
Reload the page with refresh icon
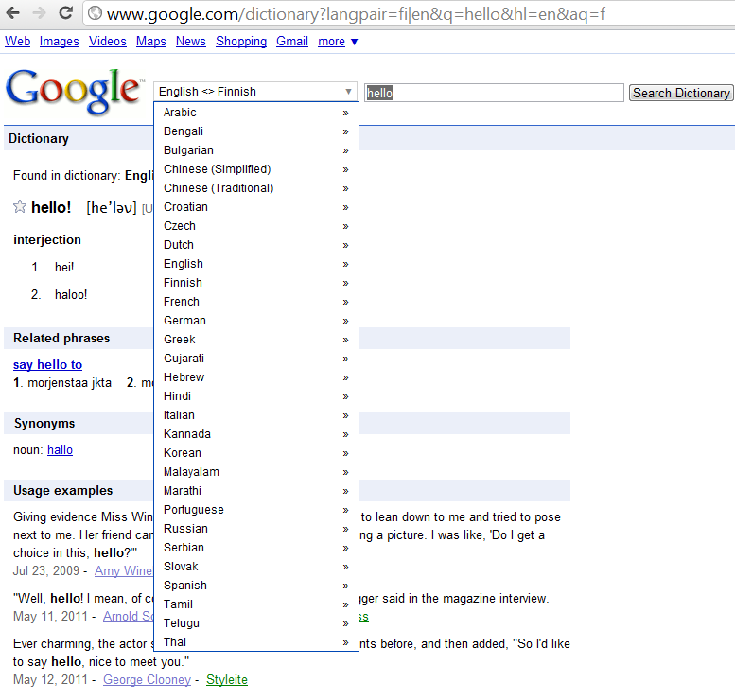tap(66, 12)
